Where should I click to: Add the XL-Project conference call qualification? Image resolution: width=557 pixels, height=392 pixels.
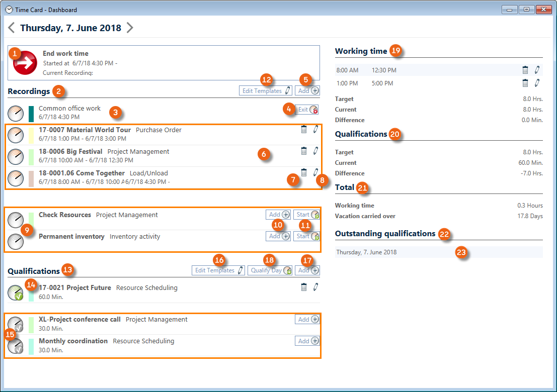307,319
